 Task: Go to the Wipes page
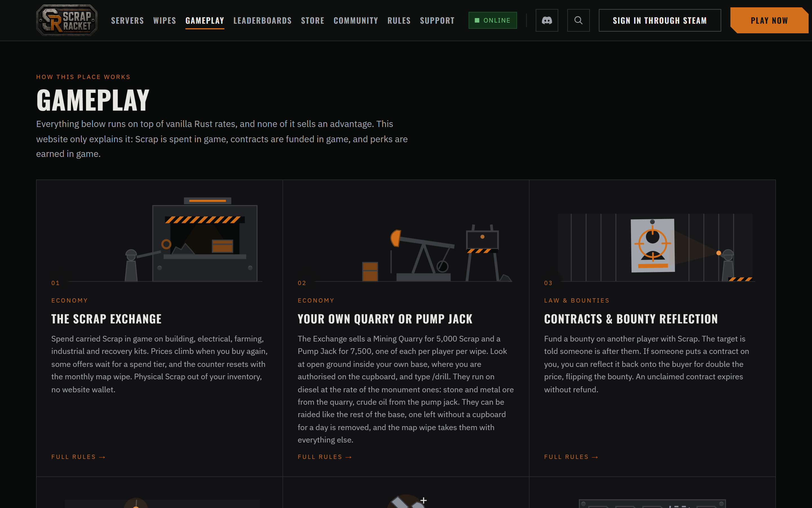164,21
